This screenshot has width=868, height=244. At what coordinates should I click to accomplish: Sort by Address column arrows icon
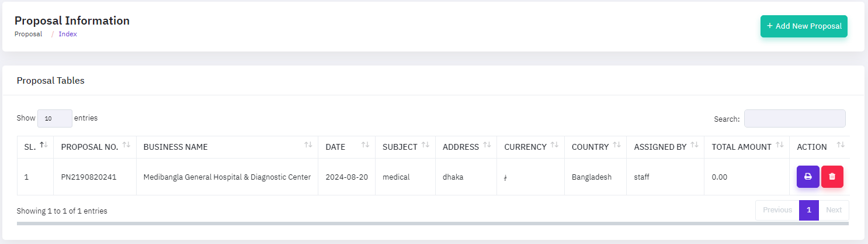(487, 145)
